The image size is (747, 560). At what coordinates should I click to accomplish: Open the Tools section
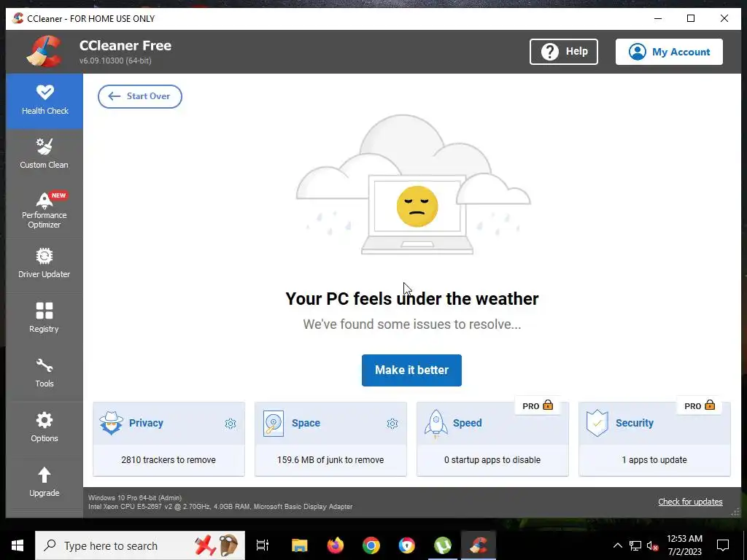(x=44, y=374)
